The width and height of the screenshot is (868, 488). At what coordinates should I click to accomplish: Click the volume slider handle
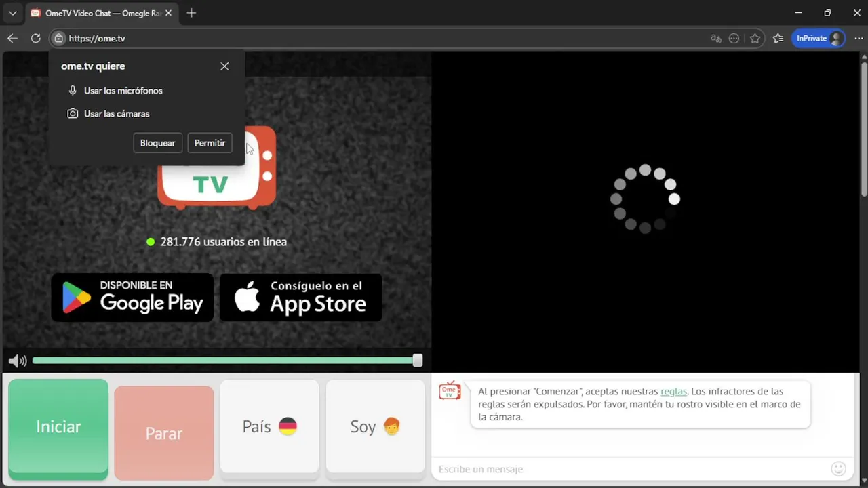coord(418,361)
